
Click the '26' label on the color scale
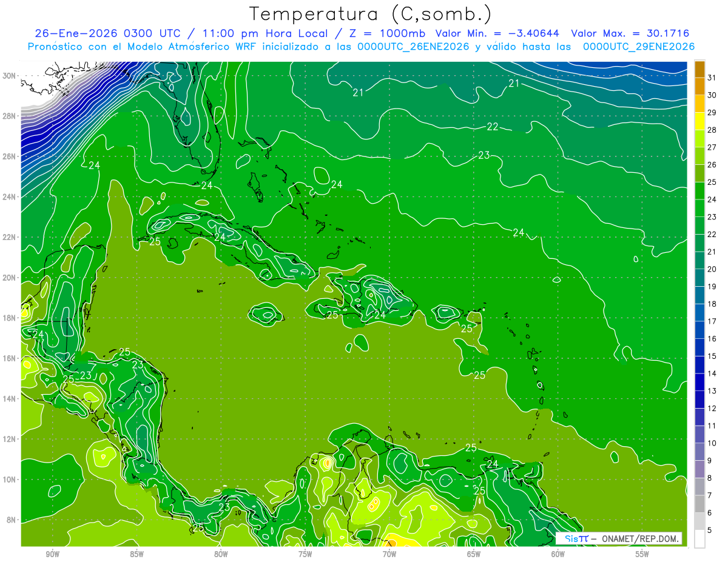click(x=712, y=165)
